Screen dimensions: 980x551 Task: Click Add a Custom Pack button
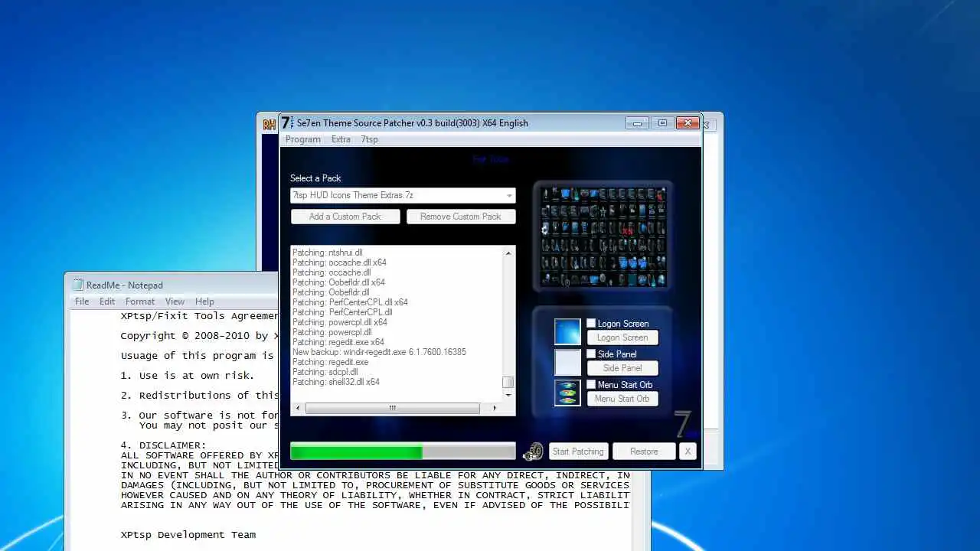point(345,217)
